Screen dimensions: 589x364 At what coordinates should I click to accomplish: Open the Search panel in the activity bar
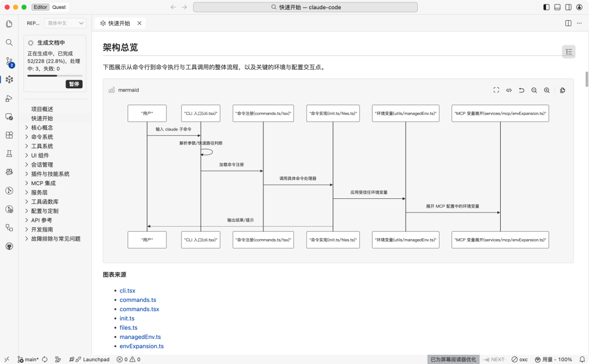9,42
